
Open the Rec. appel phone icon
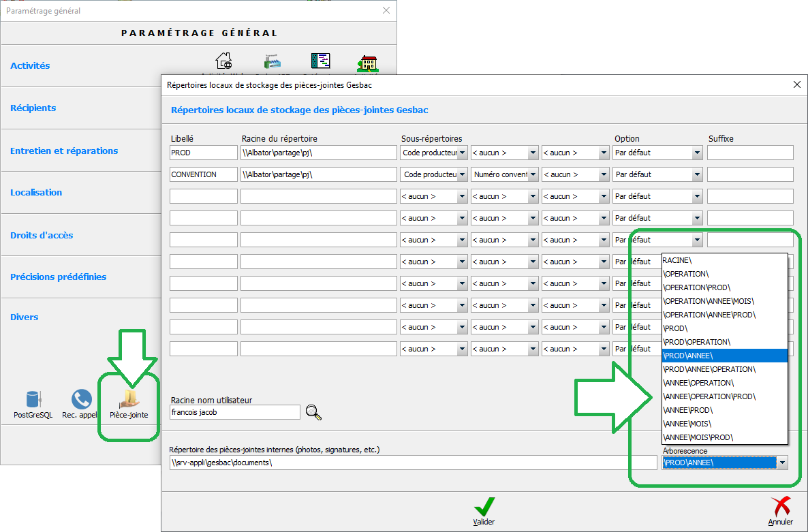[x=81, y=401]
